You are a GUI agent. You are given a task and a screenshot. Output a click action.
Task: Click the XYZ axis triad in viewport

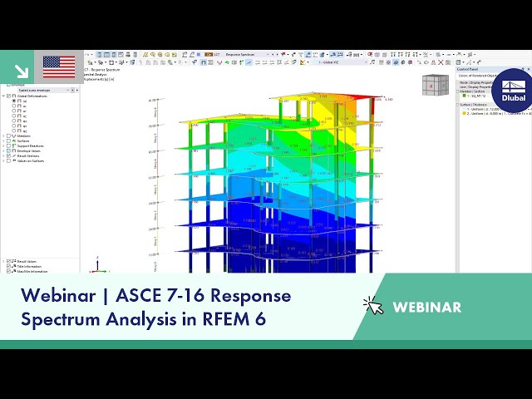click(98, 265)
